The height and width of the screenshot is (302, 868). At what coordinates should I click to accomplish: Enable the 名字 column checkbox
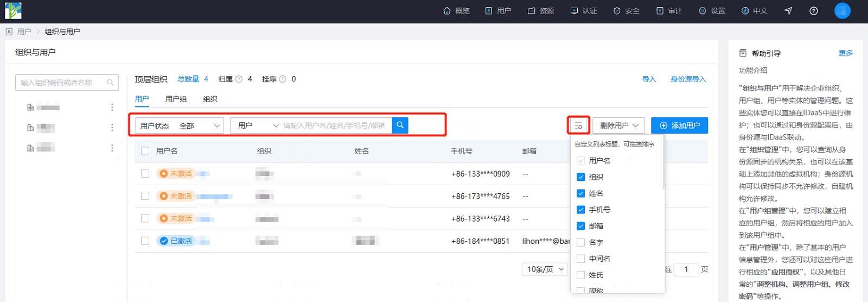click(580, 242)
